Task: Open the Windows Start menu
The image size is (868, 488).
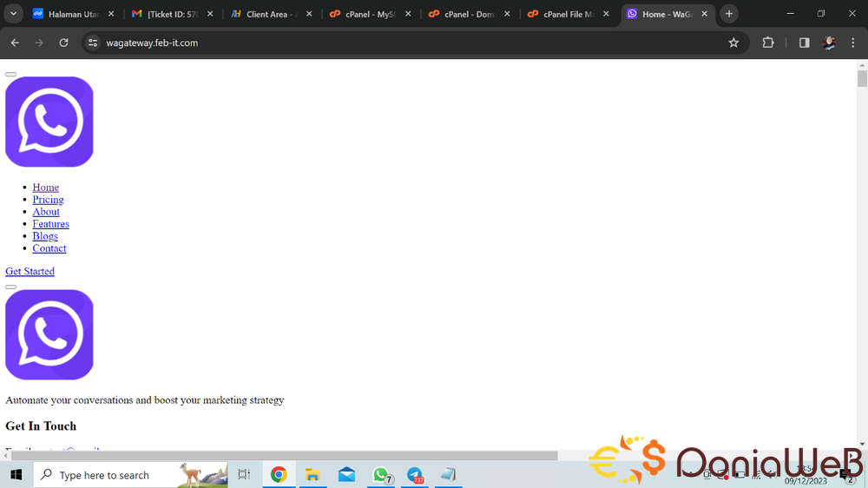Action: coord(16,475)
